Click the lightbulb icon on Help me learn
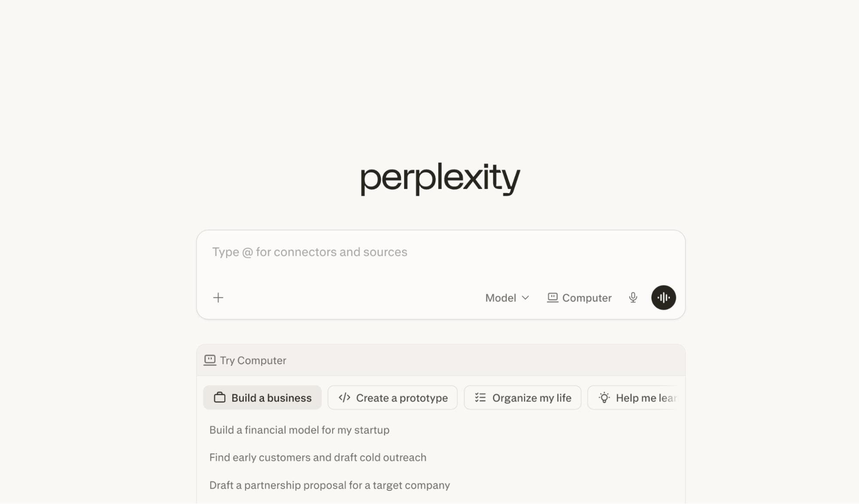Screen dimensions: 859x504 (603, 398)
